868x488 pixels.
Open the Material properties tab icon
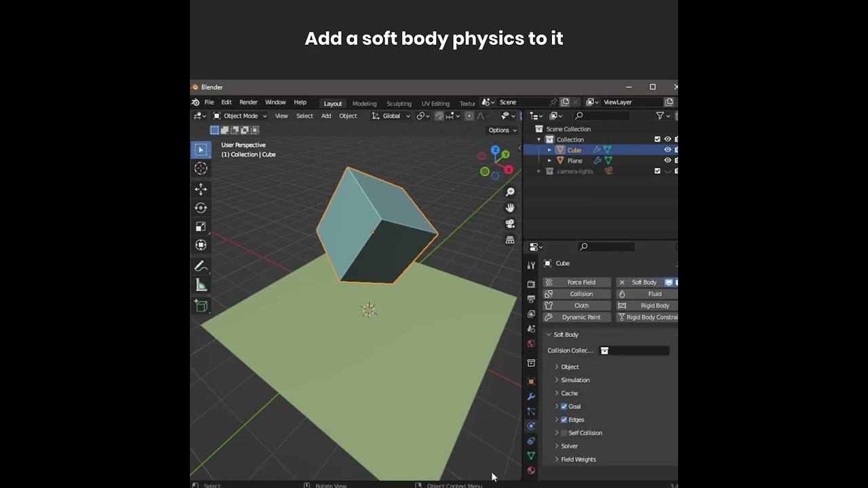(531, 470)
